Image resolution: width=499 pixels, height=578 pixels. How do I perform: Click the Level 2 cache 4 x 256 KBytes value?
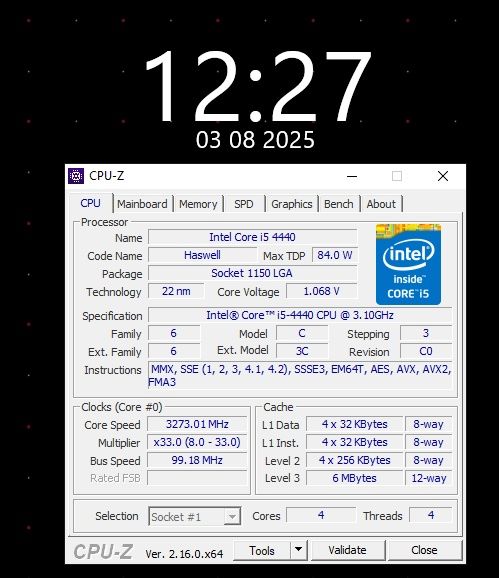354,460
